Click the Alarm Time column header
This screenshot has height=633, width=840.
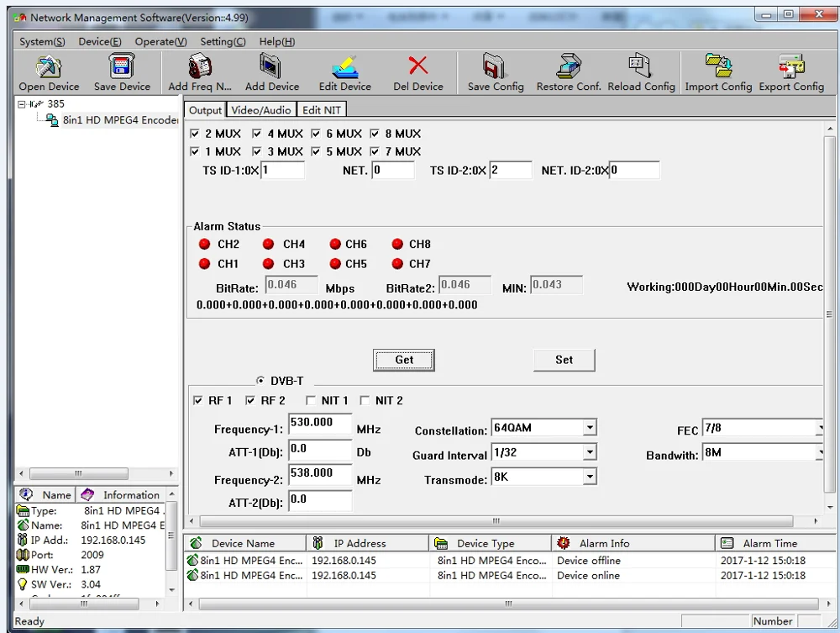pyautogui.click(x=775, y=544)
